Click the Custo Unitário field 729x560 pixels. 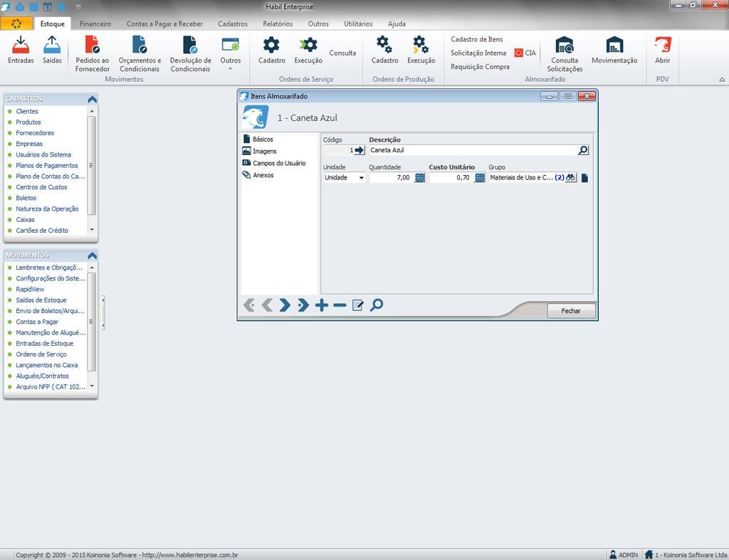(451, 177)
